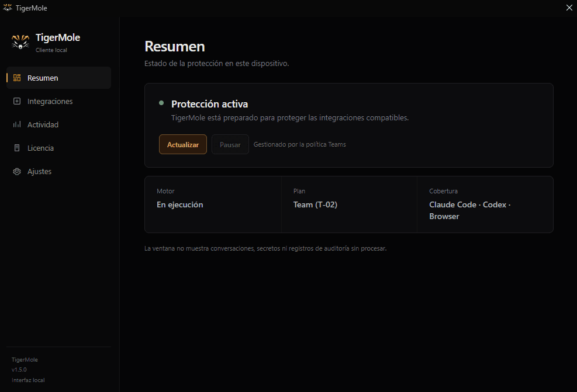Screen dimensions: 577x392
Task: Open Ajustes from the sidebar
Action: [x=59, y=171]
